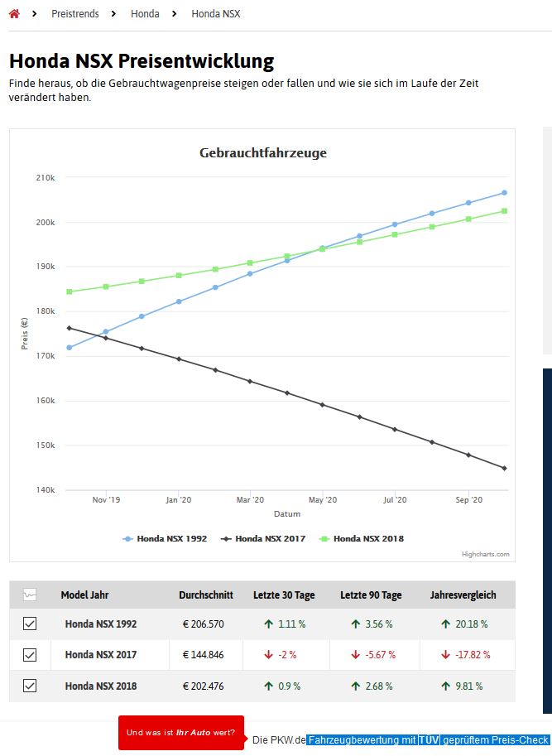Open the Preistrends breadcrumb link
Image resolution: width=552 pixels, height=756 pixels.
[x=75, y=14]
